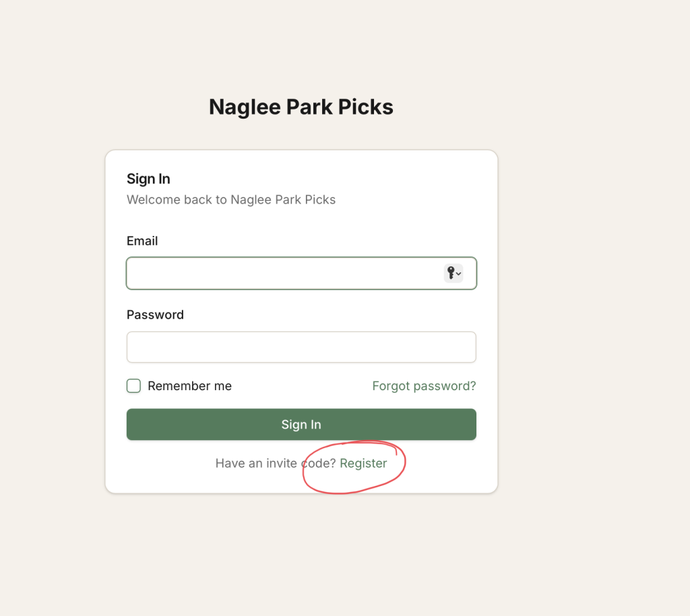The image size is (690, 616).
Task: Click the "Remember me" label text
Action: (189, 386)
